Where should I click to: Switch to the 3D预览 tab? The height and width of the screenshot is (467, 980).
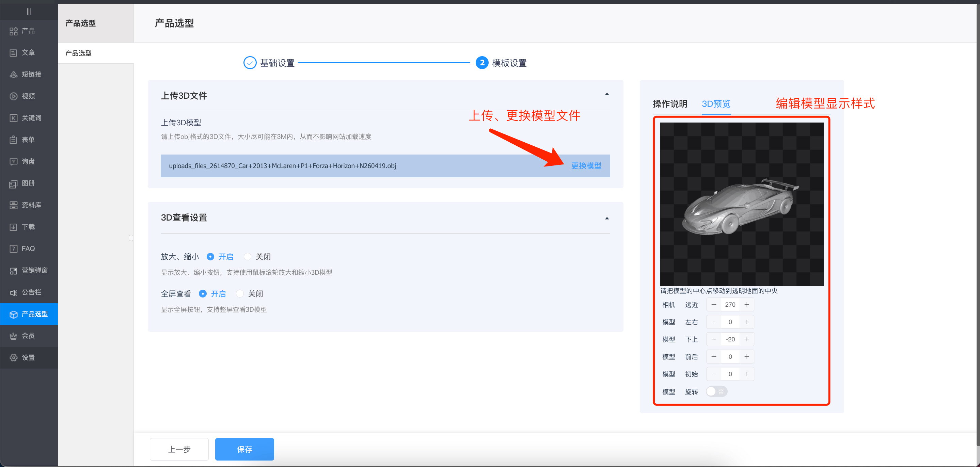[716, 104]
